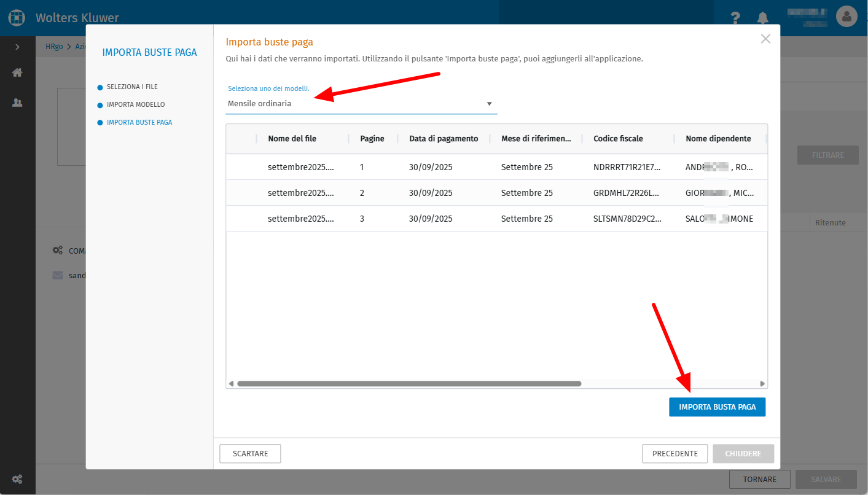Viewport: 868px width, 495px height.
Task: Click the Wolters Kluwer logo icon
Action: coord(17,17)
